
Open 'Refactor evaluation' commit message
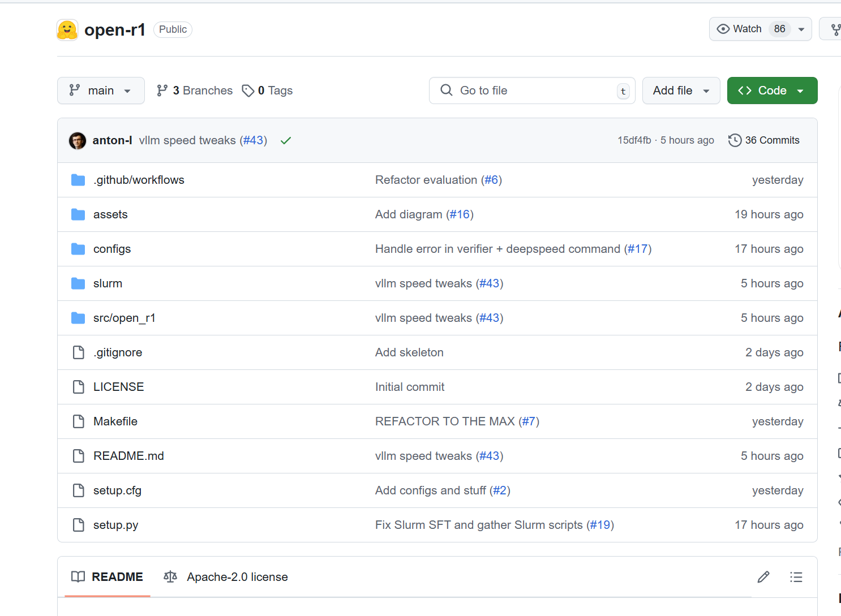[x=426, y=180]
